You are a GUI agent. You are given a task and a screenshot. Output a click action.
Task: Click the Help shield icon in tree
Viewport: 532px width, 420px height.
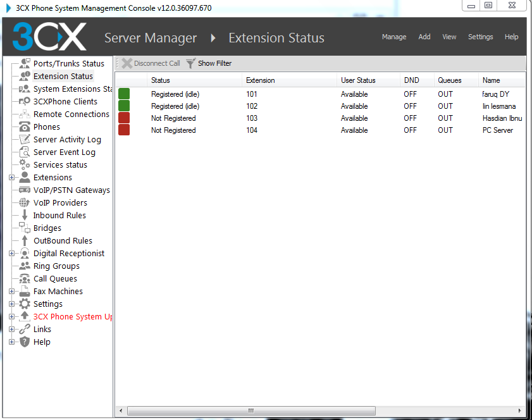pos(25,342)
